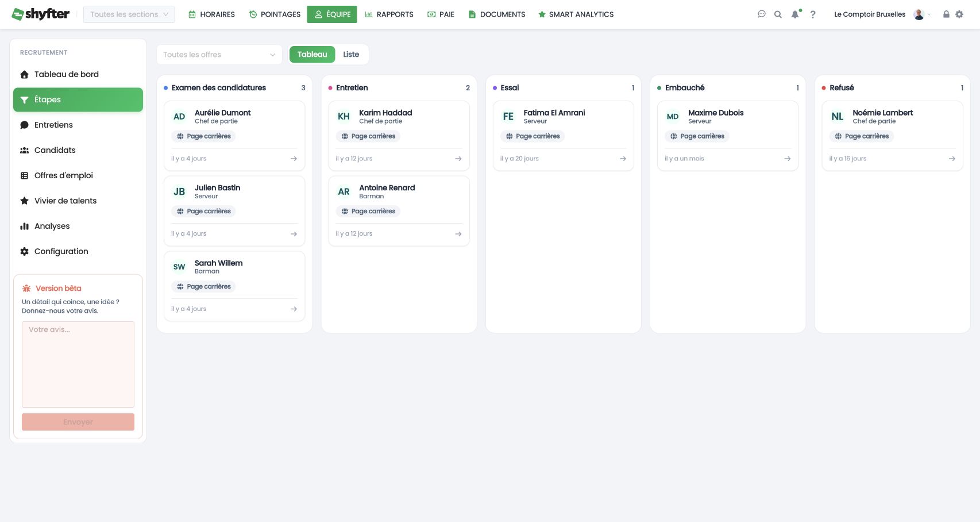Screen dimensions: 980x522
Task: Open Karim Haddad candidate card
Action: (x=399, y=136)
